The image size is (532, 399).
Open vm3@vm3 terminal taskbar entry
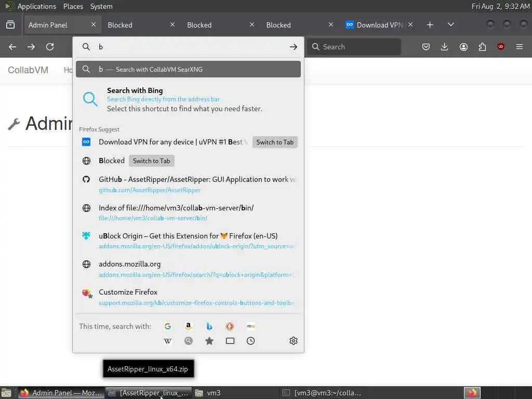(x=323, y=393)
